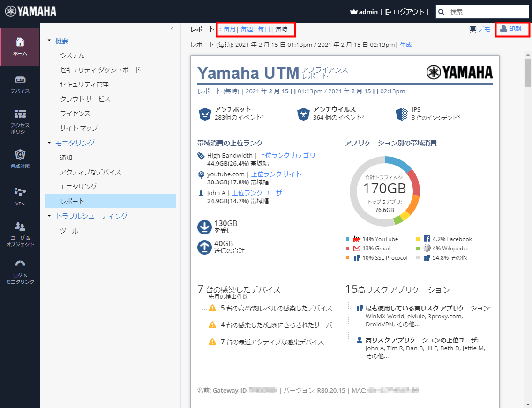Viewport: 532px width, 408px height.
Task: Click the 脅威対策 shield icon
Action: tap(20, 155)
